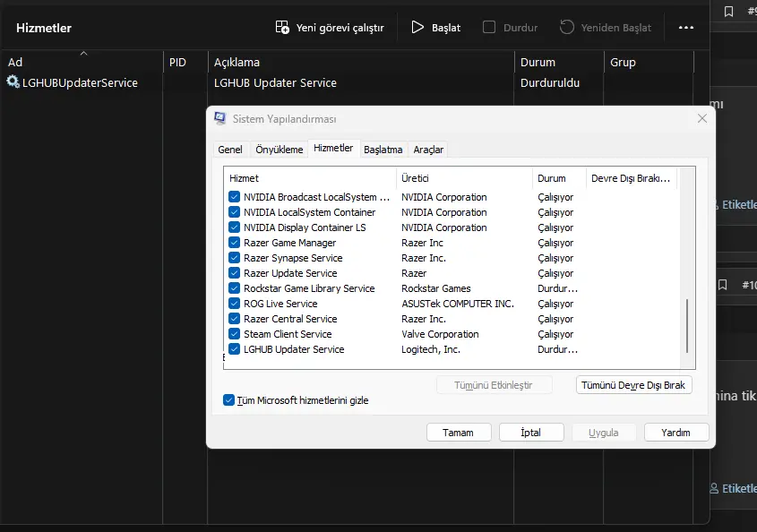Select LGHUBUpdaterService row in Task Manager

[x=348, y=82]
